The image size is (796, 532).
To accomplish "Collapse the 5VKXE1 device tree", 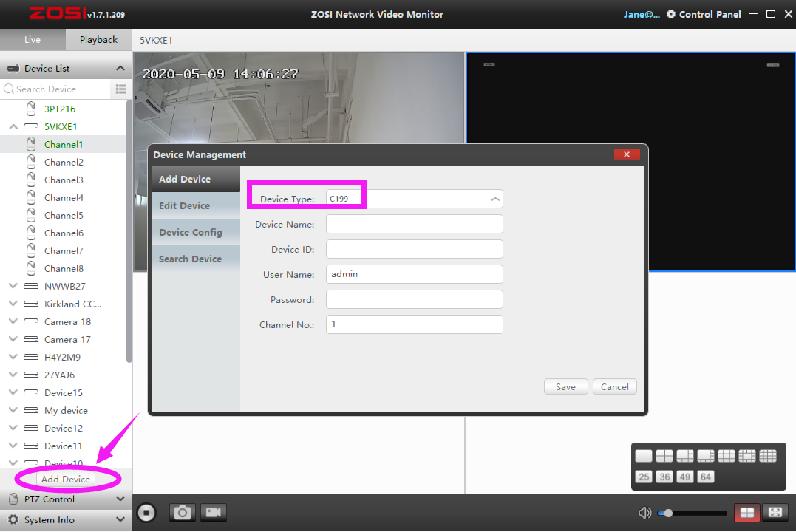I will pos(14,126).
